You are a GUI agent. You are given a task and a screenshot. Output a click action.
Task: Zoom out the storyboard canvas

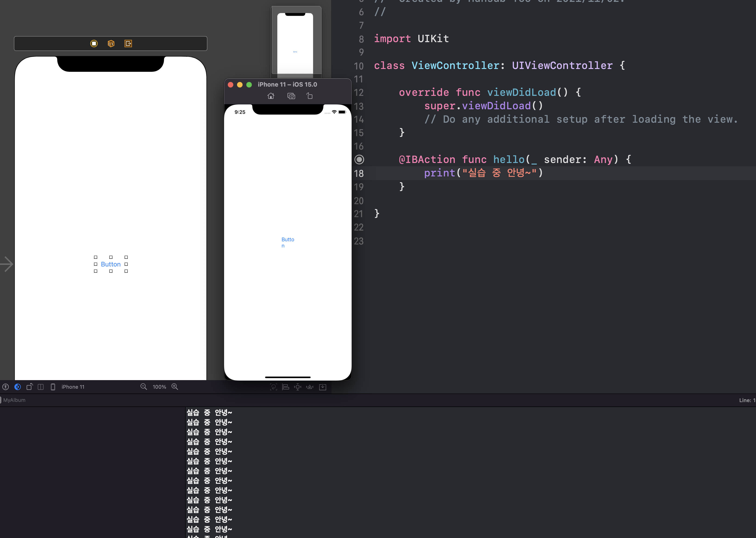(144, 387)
